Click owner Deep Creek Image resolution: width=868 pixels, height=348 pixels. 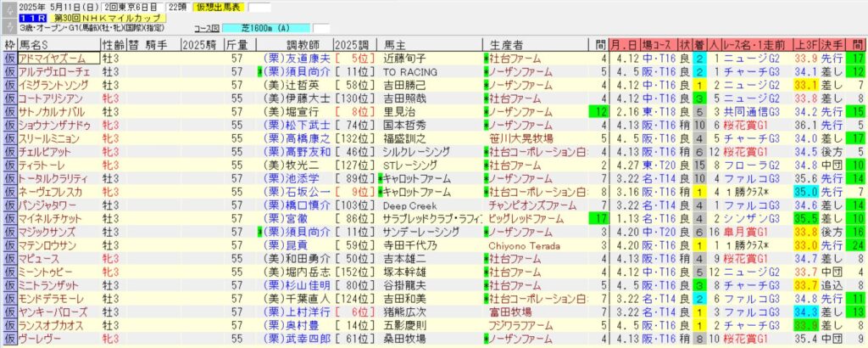pyautogui.click(x=410, y=205)
